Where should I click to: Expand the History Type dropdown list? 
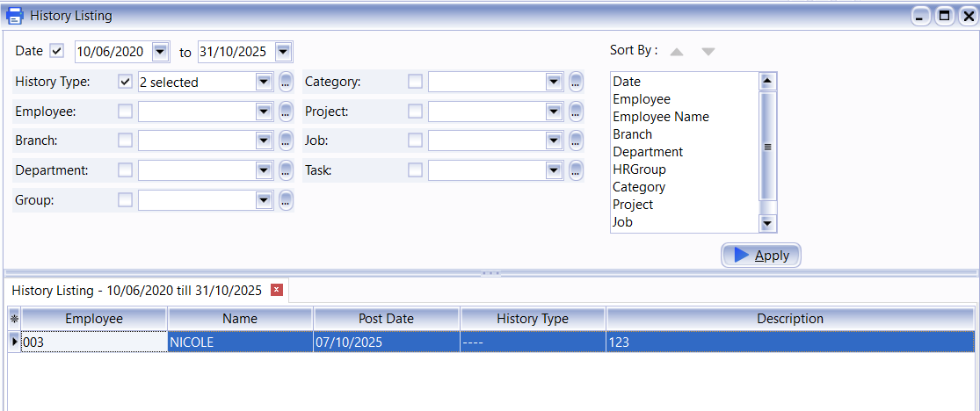(264, 82)
